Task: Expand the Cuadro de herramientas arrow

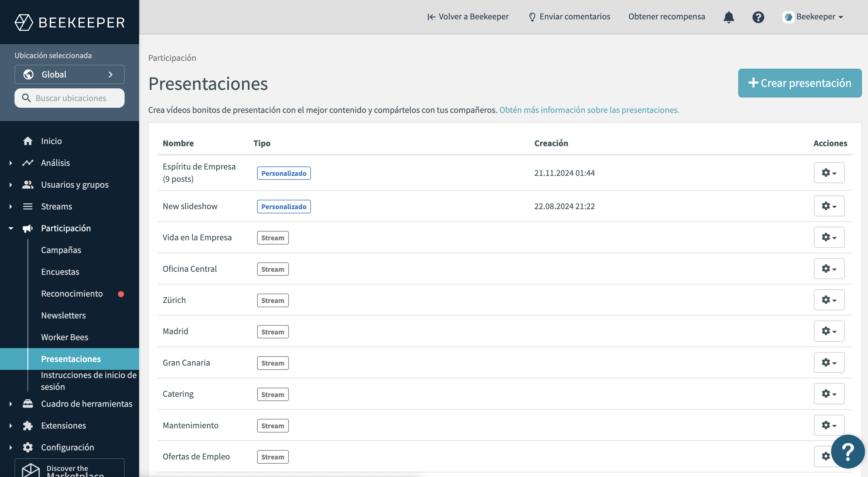Action: pos(11,404)
